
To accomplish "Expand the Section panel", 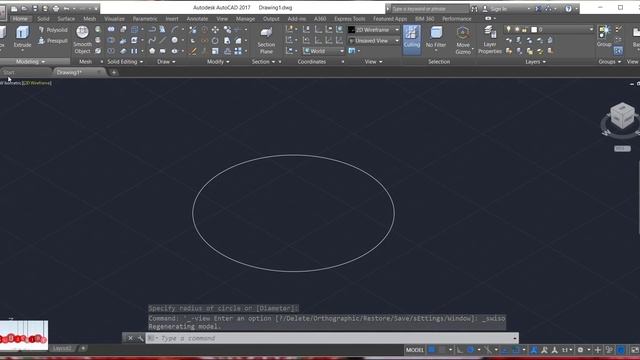I will [263, 62].
